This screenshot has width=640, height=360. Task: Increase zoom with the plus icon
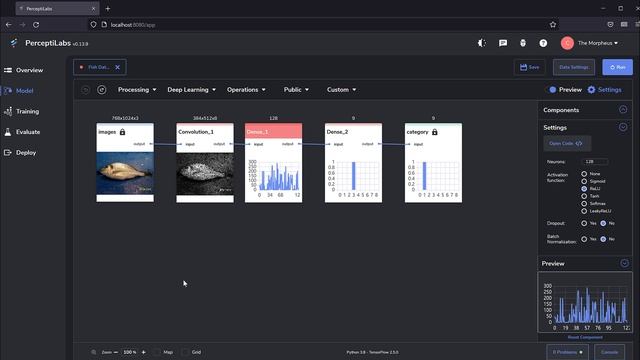click(x=144, y=352)
